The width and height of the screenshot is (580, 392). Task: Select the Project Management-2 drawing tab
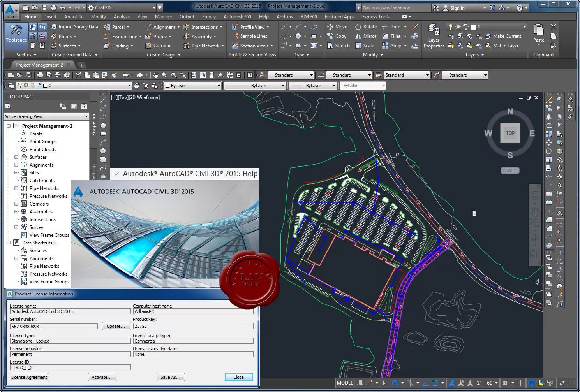(39, 65)
